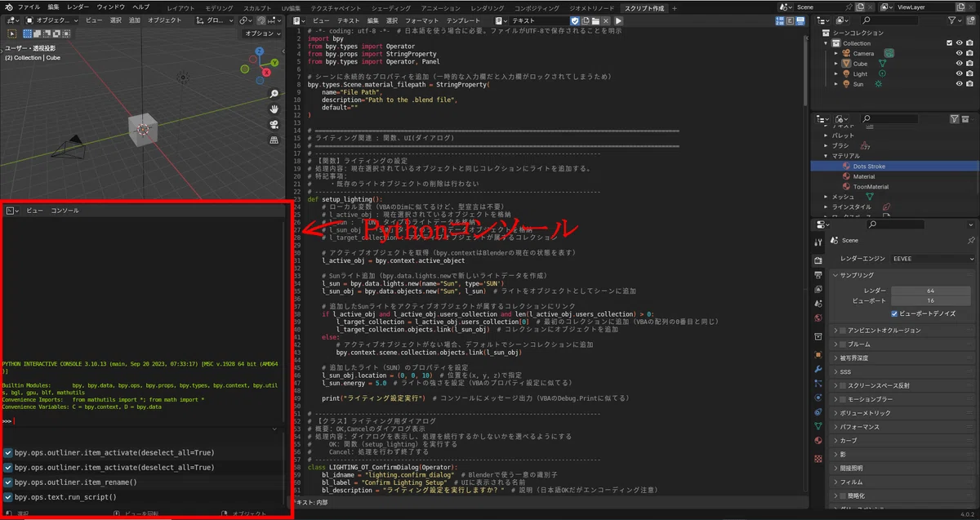Open the Modifiers properties tab
Screen dimensions: 980x520
(x=818, y=368)
